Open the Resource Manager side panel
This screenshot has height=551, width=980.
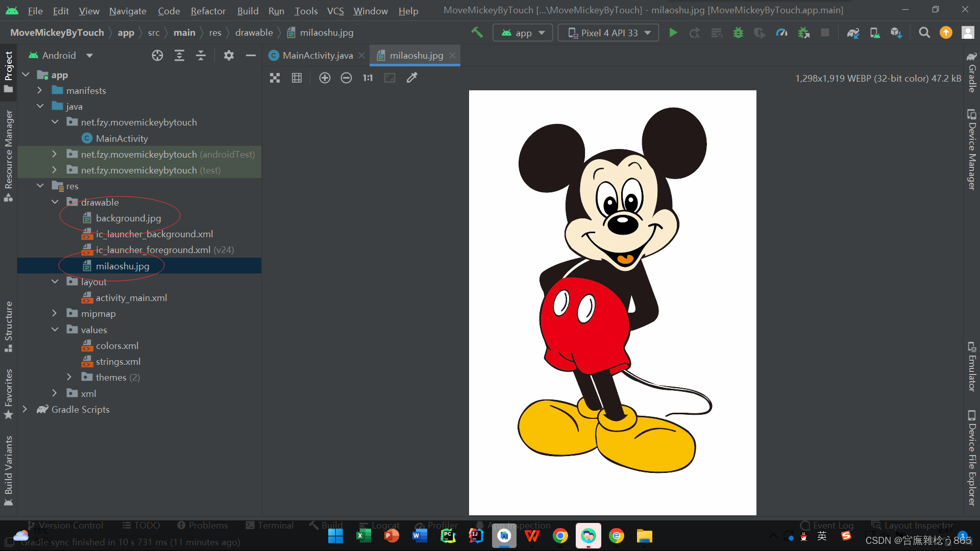(x=8, y=156)
